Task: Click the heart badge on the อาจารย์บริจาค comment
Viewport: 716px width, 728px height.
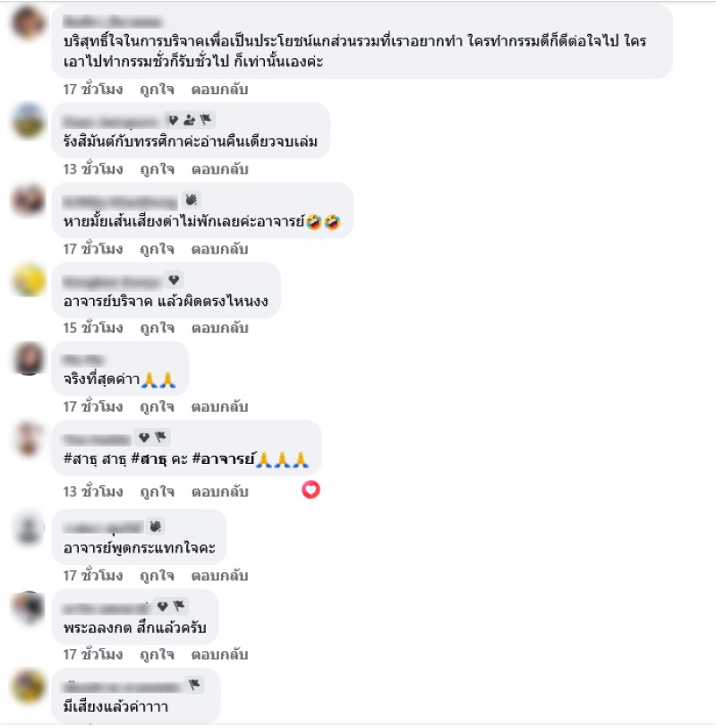Action: click(x=174, y=280)
